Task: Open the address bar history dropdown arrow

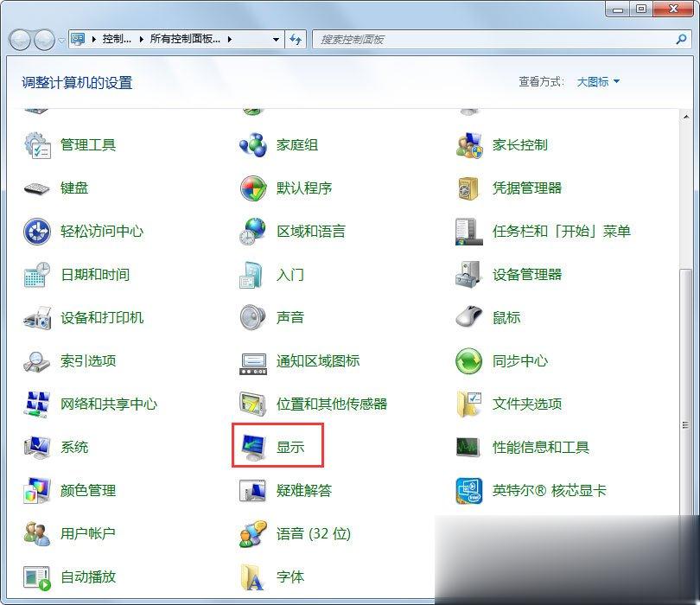Action: point(277,39)
